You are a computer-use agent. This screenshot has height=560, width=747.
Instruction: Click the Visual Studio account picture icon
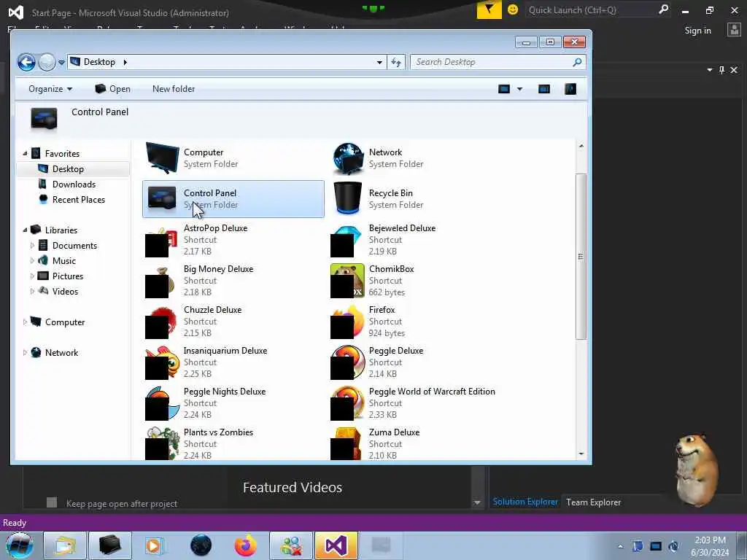(734, 30)
